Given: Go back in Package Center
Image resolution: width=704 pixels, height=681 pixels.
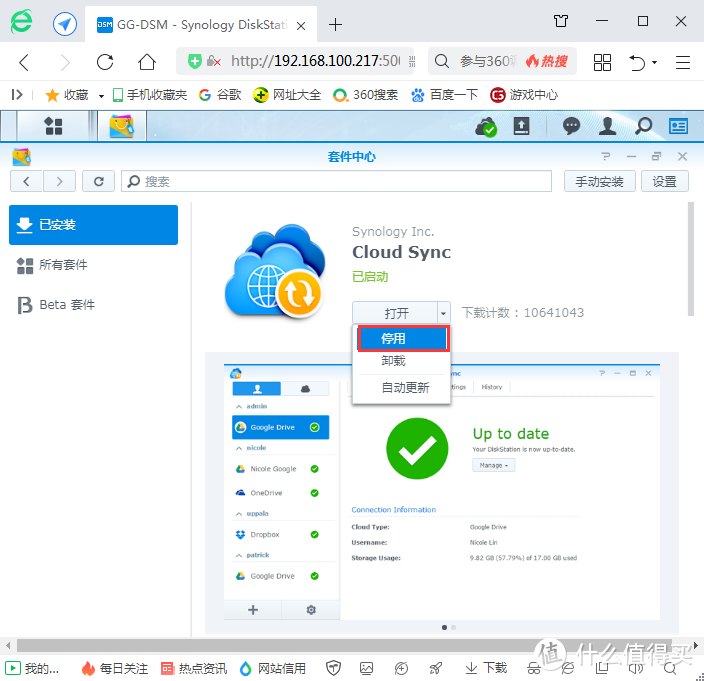Looking at the screenshot, I should point(26,181).
